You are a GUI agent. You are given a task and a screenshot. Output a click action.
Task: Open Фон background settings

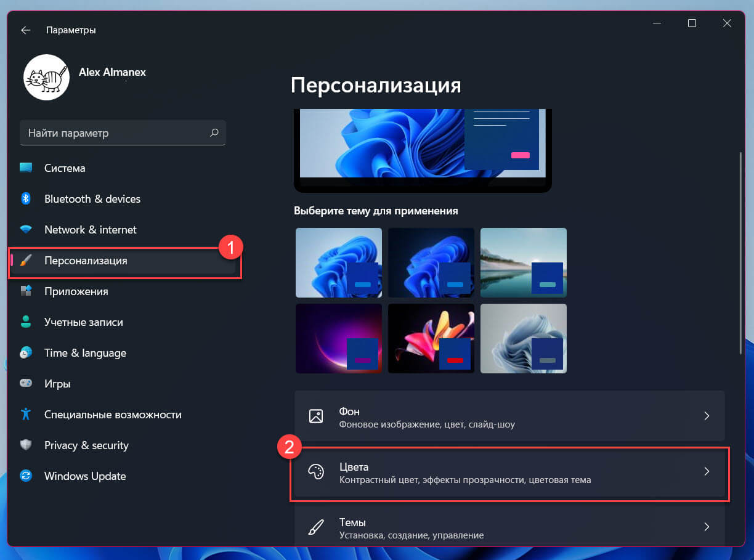point(509,416)
